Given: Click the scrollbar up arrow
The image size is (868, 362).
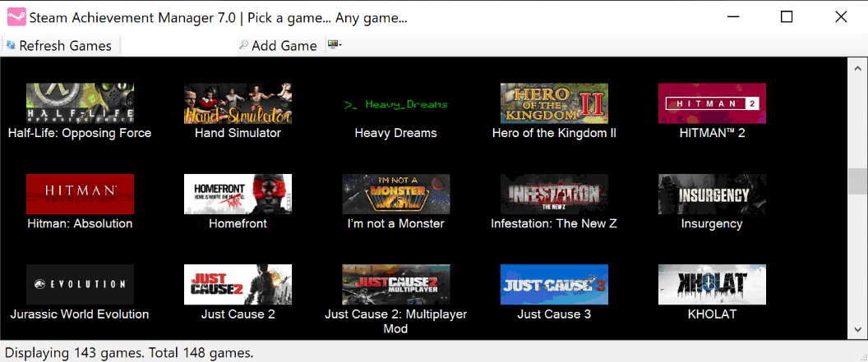Looking at the screenshot, I should click(858, 66).
